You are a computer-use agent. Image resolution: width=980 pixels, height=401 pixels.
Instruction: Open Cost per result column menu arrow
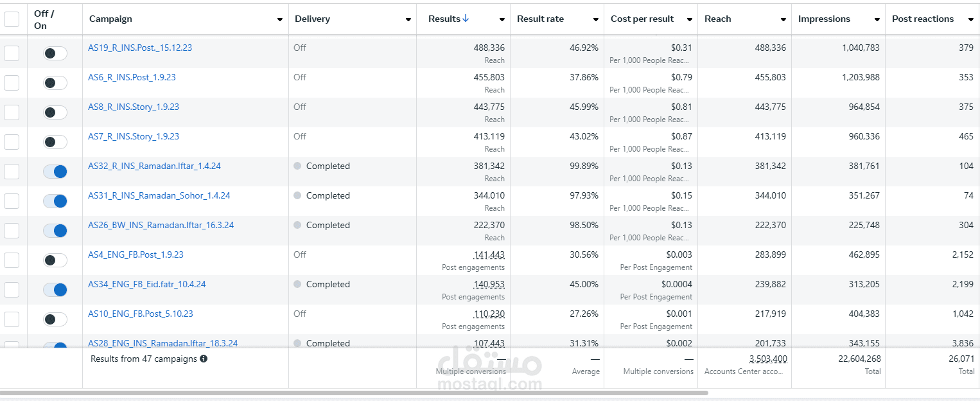690,19
